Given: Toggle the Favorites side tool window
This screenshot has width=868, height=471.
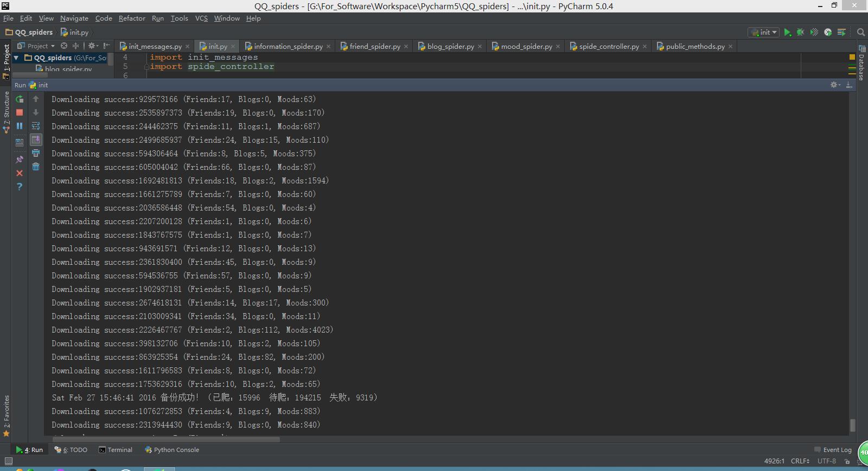Looking at the screenshot, I should point(7,416).
